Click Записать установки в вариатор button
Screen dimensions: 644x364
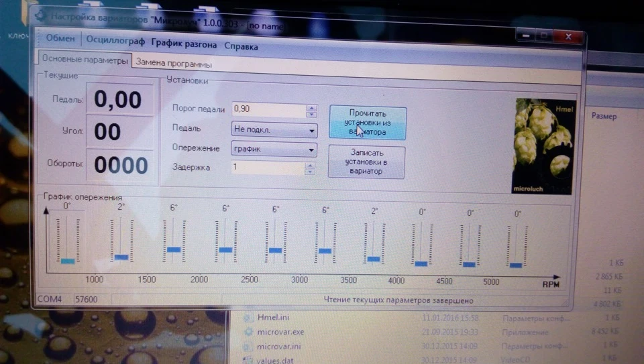(366, 162)
